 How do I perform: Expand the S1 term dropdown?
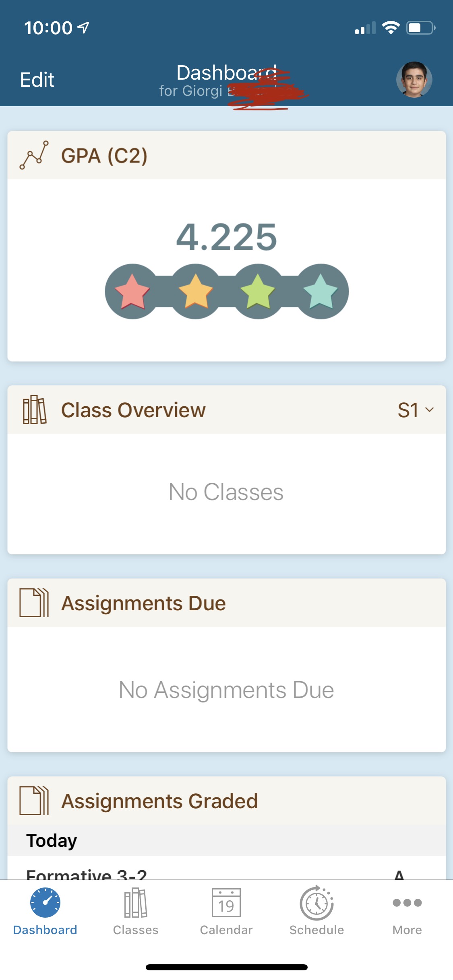click(416, 410)
